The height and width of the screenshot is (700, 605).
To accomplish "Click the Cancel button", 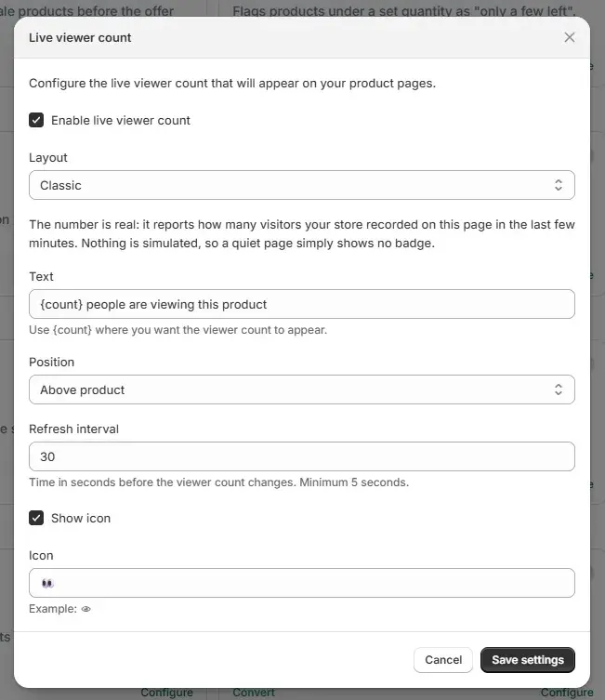I will pyautogui.click(x=443, y=660).
